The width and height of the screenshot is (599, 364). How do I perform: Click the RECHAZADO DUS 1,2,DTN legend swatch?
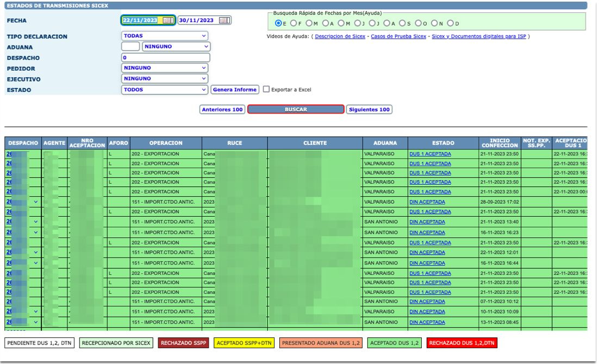(x=461, y=343)
